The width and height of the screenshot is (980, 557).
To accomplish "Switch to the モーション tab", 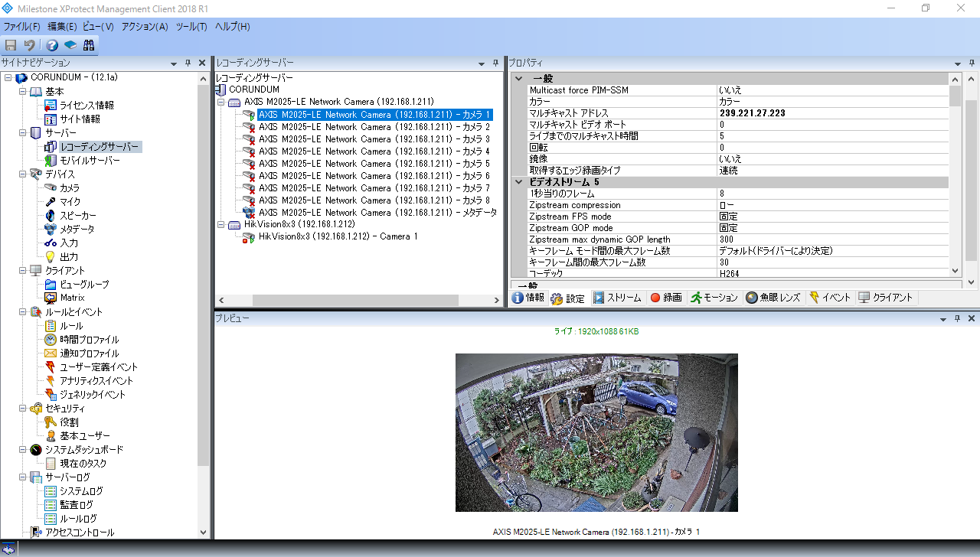I will pyautogui.click(x=714, y=298).
